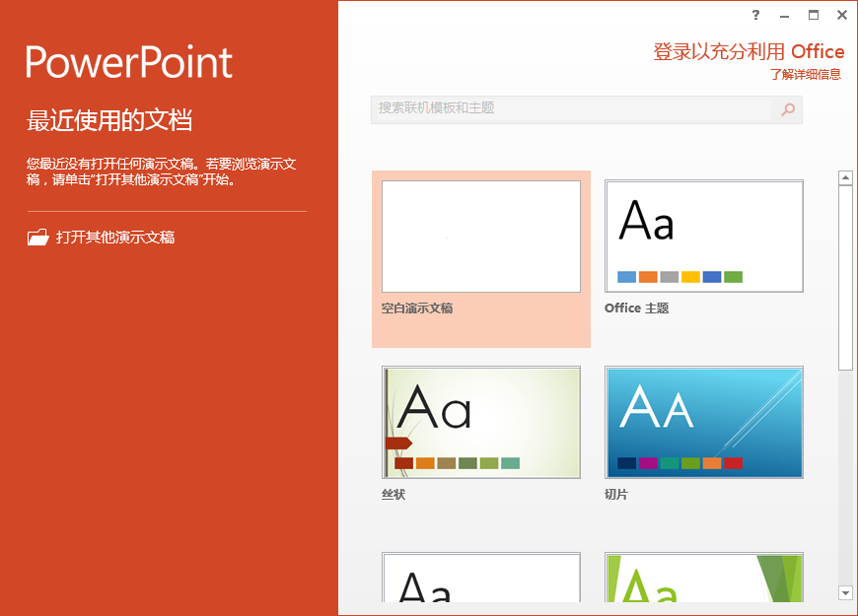Screen dimensions: 858x616
Task: Click the scrollbar down arrow
Action: click(x=845, y=593)
